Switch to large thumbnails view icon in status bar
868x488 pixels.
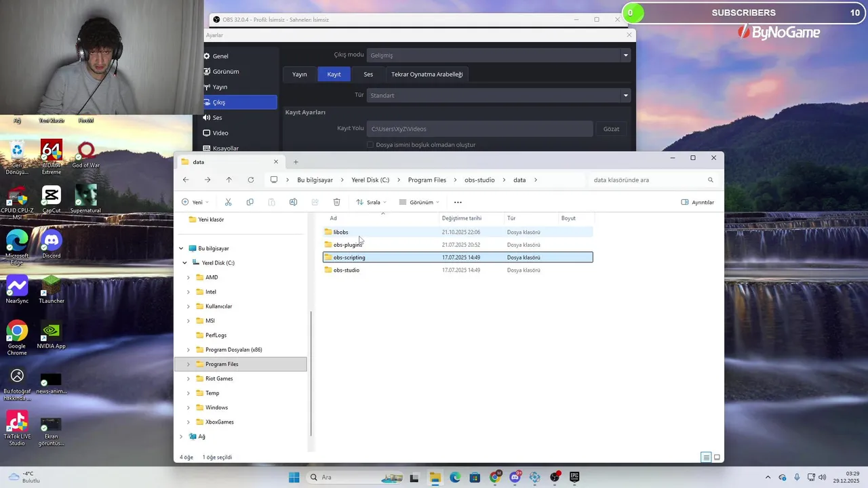click(717, 457)
